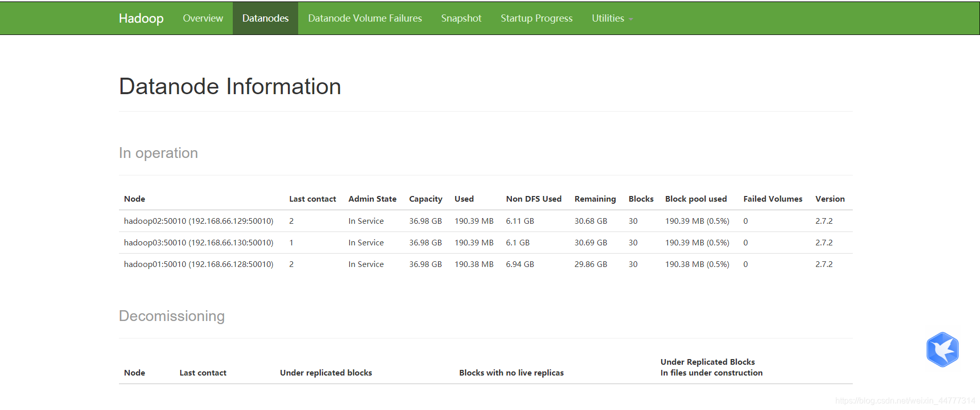Click the Blocks column header
The height and width of the screenshot is (410, 980).
pyautogui.click(x=641, y=199)
